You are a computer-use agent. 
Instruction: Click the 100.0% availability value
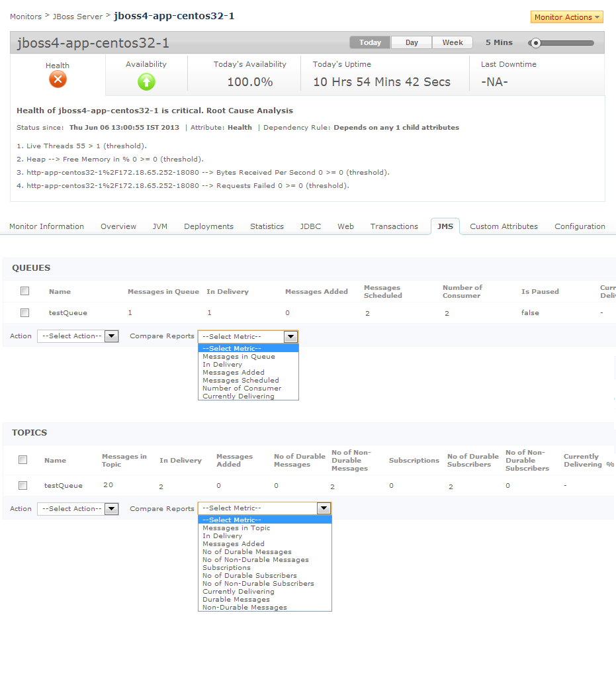click(250, 82)
